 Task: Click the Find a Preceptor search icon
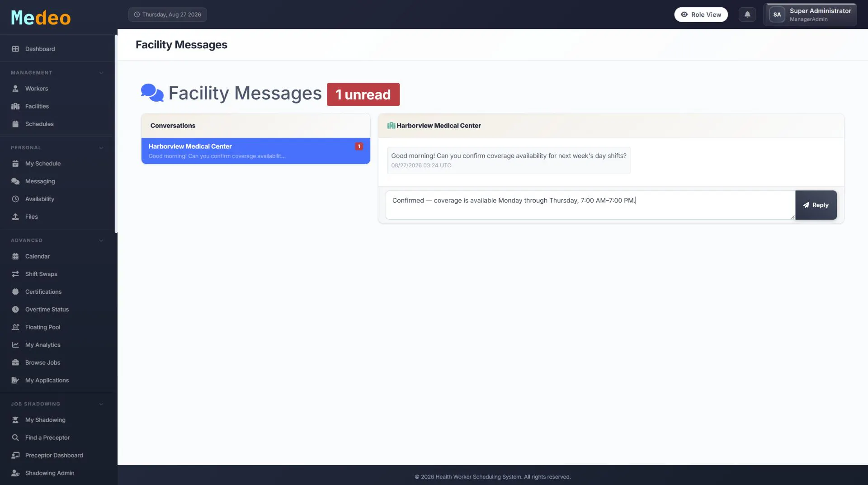[15, 438]
